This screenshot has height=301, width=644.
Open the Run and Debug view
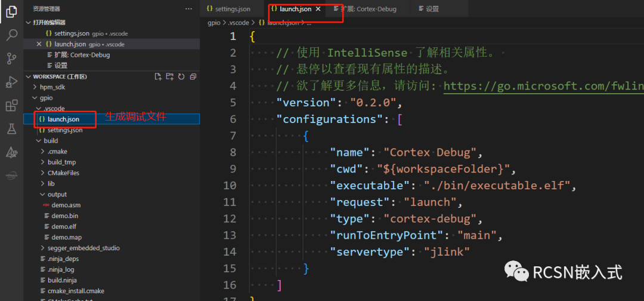tap(11, 82)
